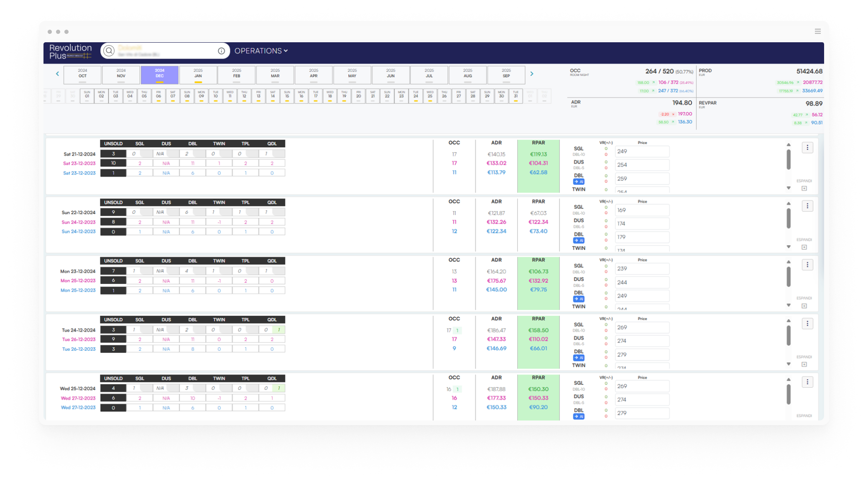Open the OPERATIONS dropdown menu
Screen dimensions: 868x482
[x=261, y=51]
